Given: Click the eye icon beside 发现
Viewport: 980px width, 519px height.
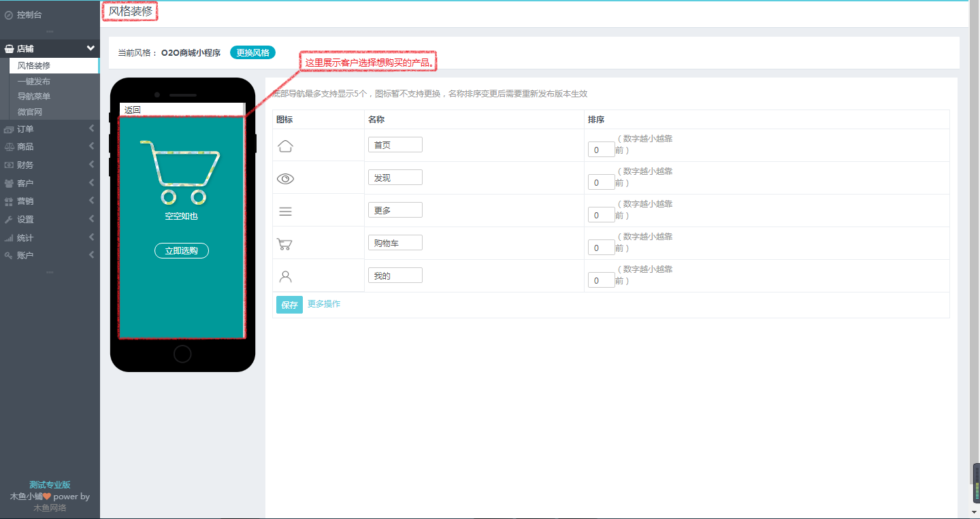Looking at the screenshot, I should (x=285, y=178).
